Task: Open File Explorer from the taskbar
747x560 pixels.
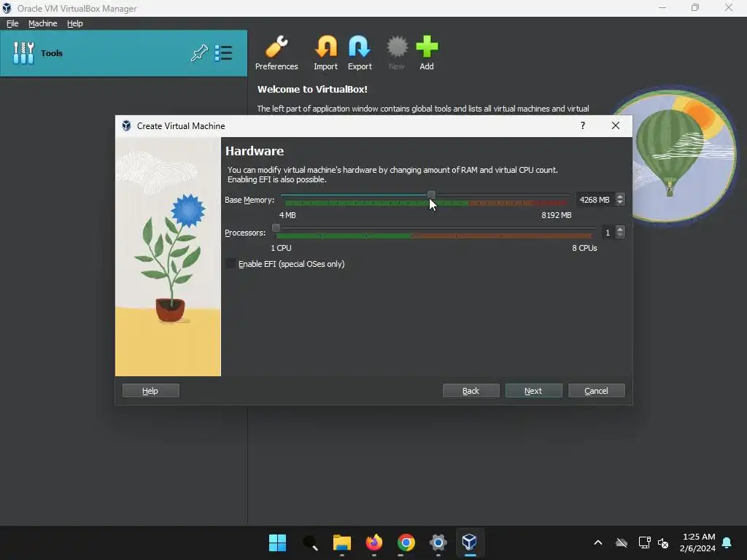Action: [x=341, y=542]
